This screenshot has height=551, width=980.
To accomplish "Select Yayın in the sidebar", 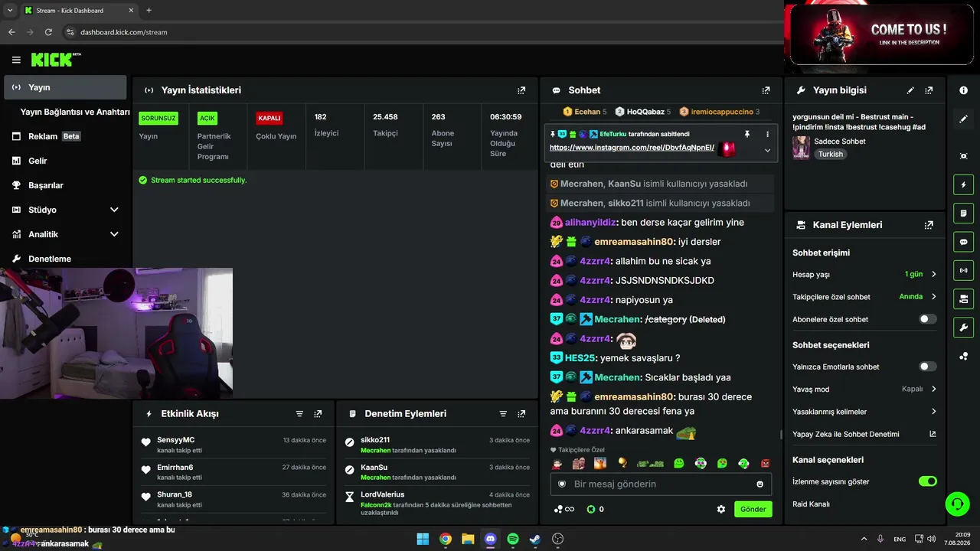I will click(65, 87).
